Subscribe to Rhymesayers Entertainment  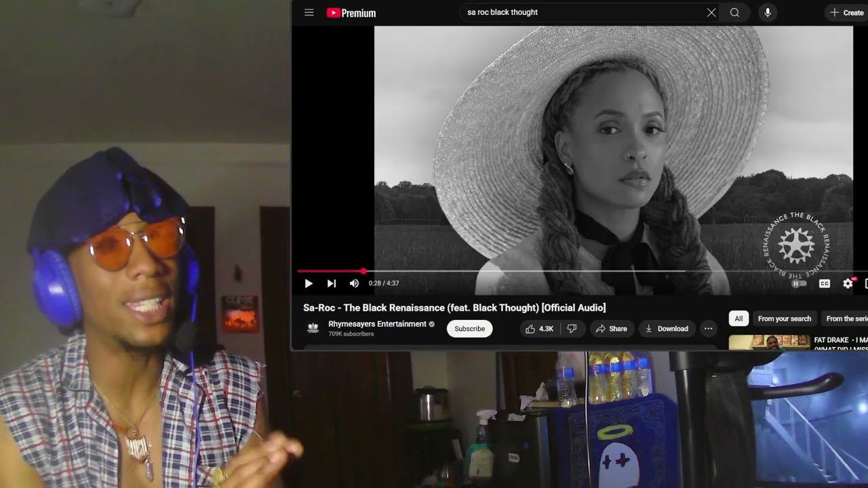tap(469, 329)
